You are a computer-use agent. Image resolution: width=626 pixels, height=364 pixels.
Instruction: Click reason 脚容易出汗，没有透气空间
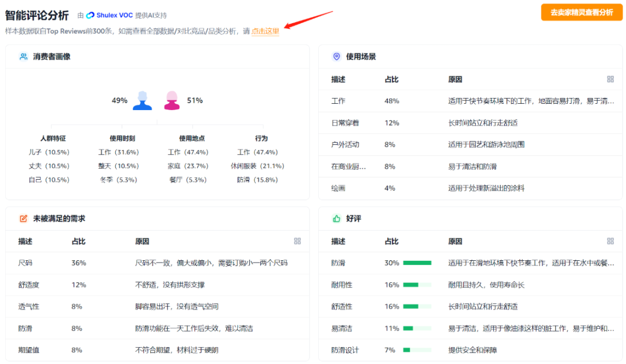[176, 307]
